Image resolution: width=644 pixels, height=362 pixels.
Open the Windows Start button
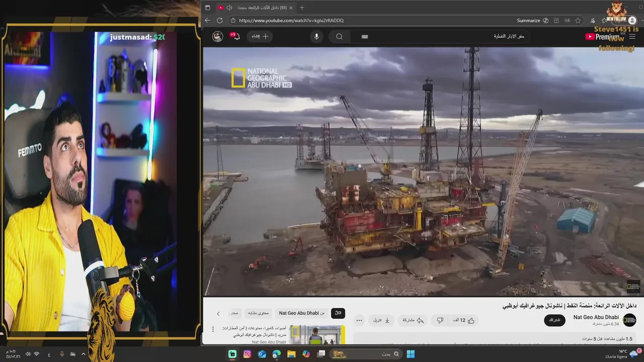click(x=411, y=354)
